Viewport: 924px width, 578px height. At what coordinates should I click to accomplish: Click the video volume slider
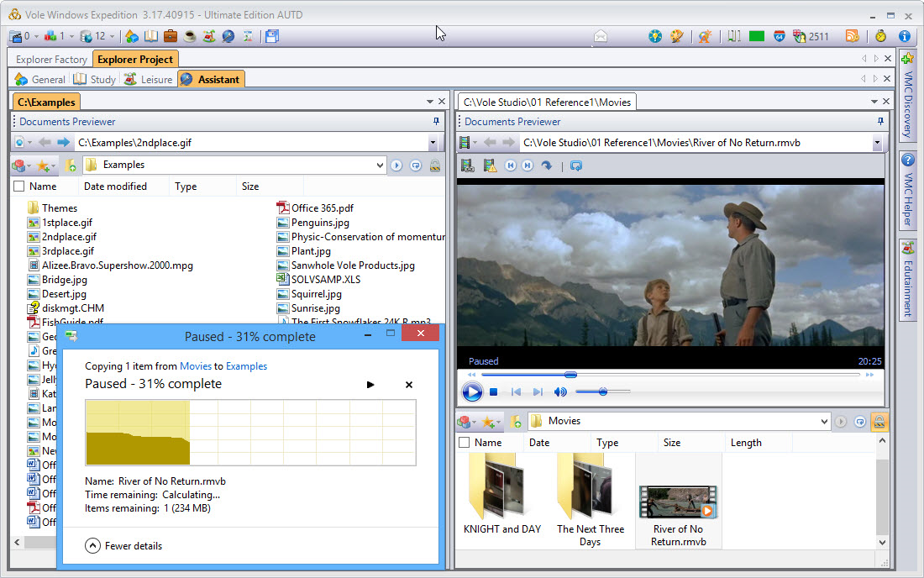(603, 391)
